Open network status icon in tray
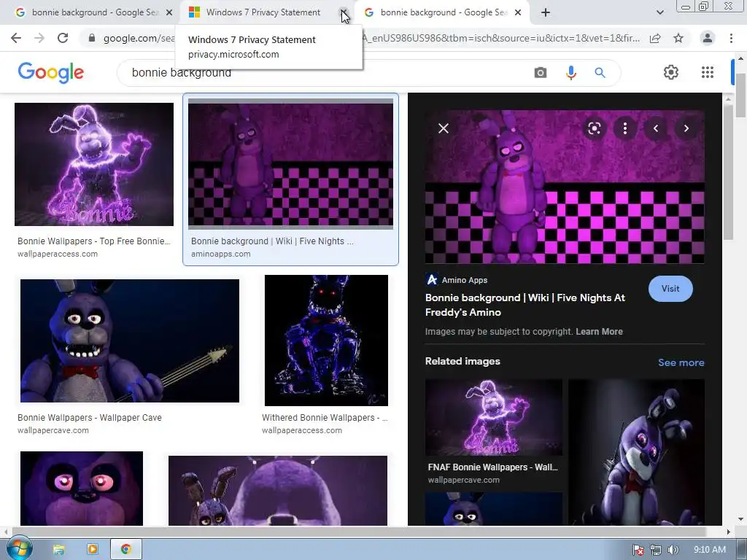This screenshot has width=747, height=560. point(656,550)
